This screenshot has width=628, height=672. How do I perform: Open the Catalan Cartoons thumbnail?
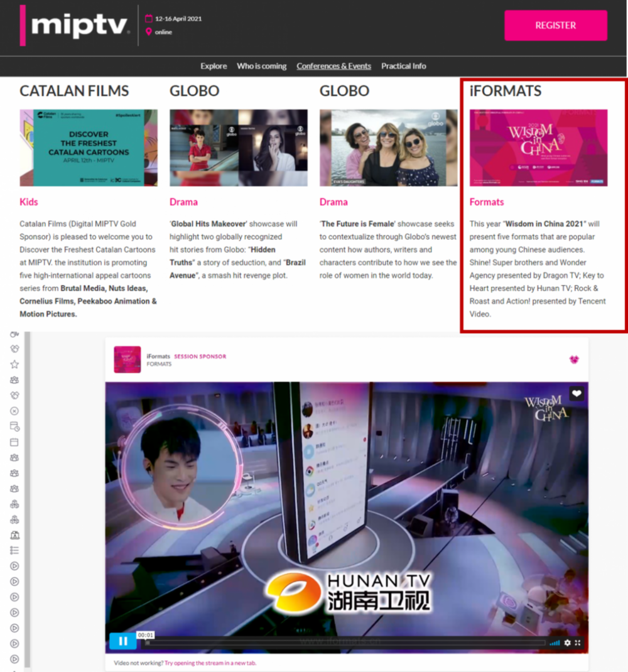(89, 148)
